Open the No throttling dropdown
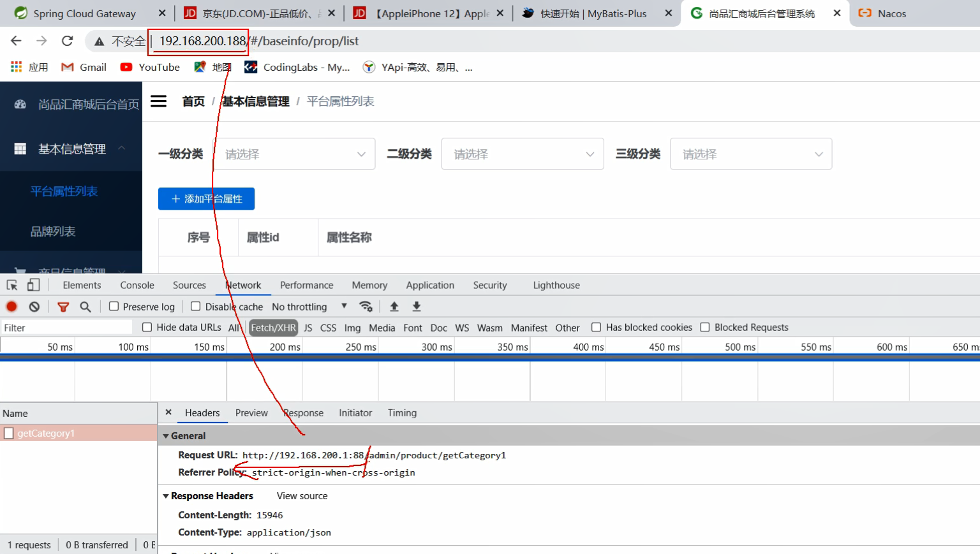Viewport: 980px width, 554px height. (x=309, y=307)
